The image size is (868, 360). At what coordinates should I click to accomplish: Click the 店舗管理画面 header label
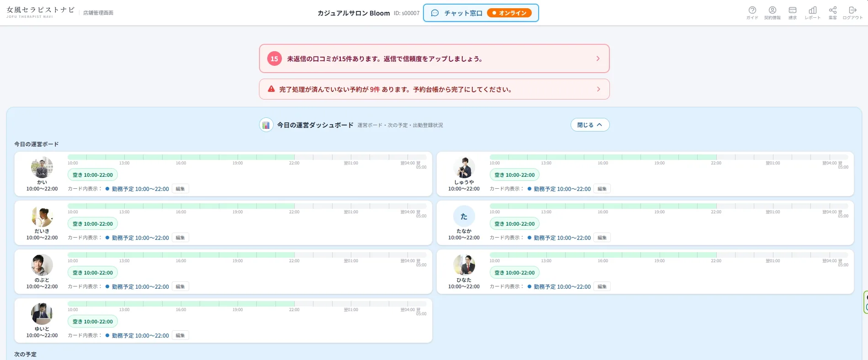click(x=98, y=13)
